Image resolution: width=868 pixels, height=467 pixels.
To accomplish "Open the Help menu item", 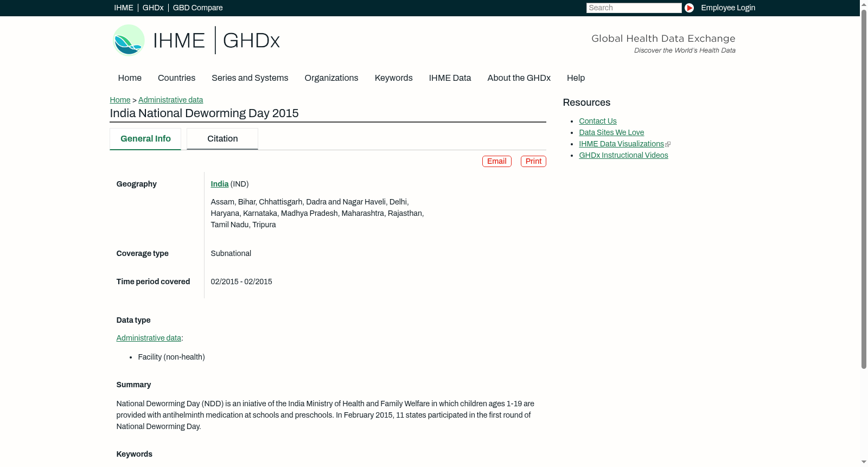I will point(576,78).
